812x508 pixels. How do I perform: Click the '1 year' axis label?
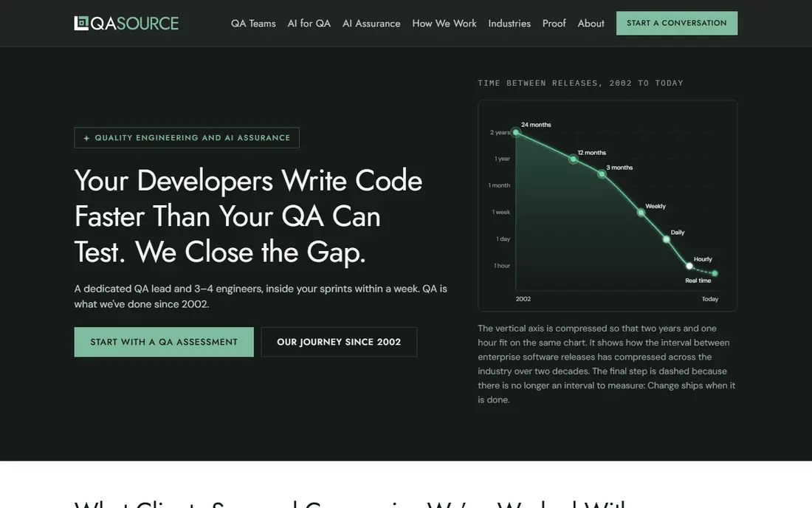point(502,159)
